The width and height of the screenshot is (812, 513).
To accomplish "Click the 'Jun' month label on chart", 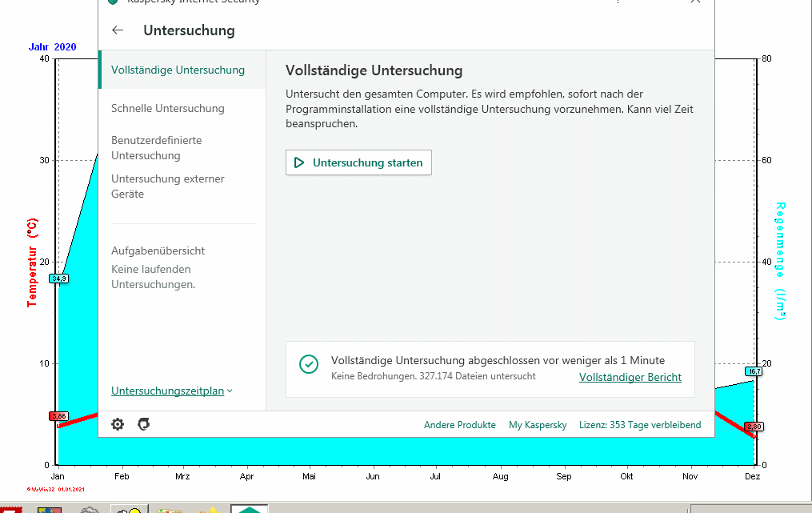I will coord(373,476).
